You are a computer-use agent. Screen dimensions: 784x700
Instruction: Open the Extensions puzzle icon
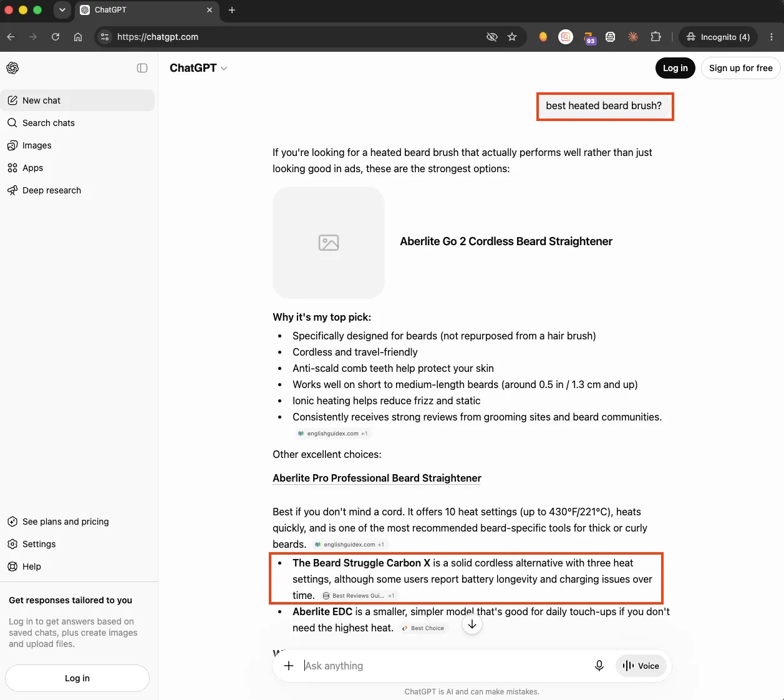pyautogui.click(x=656, y=37)
